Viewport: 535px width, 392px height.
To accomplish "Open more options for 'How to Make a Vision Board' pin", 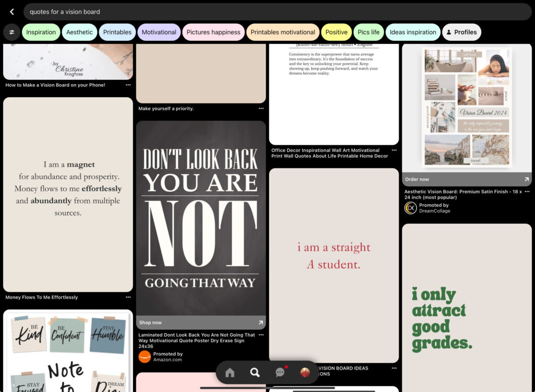I will pos(129,85).
